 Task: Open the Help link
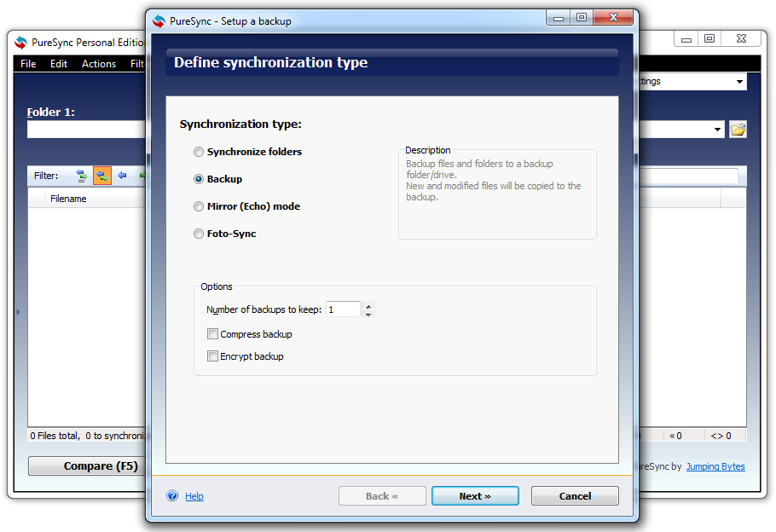coord(194,496)
